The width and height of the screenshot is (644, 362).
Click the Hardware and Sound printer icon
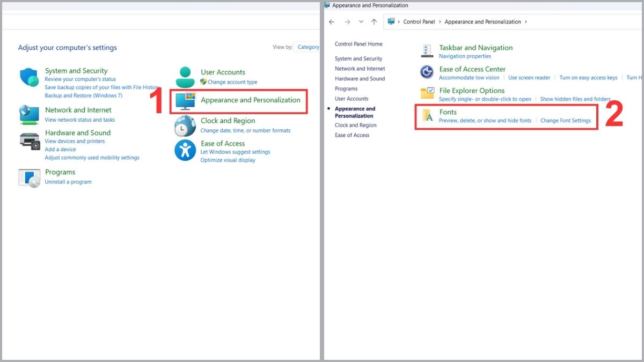(x=30, y=141)
